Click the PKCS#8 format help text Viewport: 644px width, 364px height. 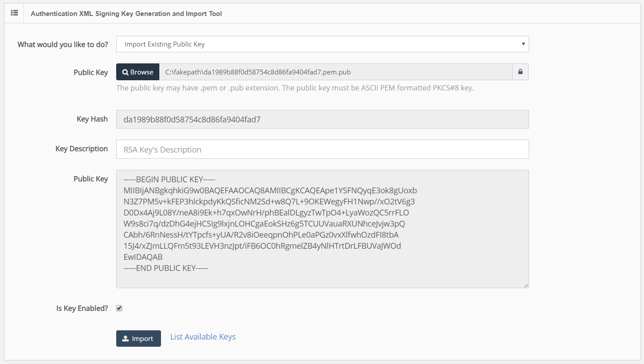295,88
